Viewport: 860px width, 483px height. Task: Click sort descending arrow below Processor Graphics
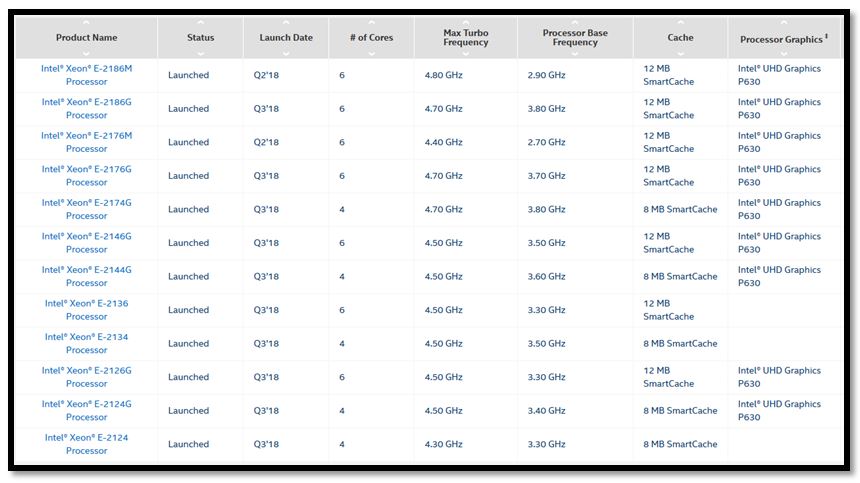pos(784,53)
